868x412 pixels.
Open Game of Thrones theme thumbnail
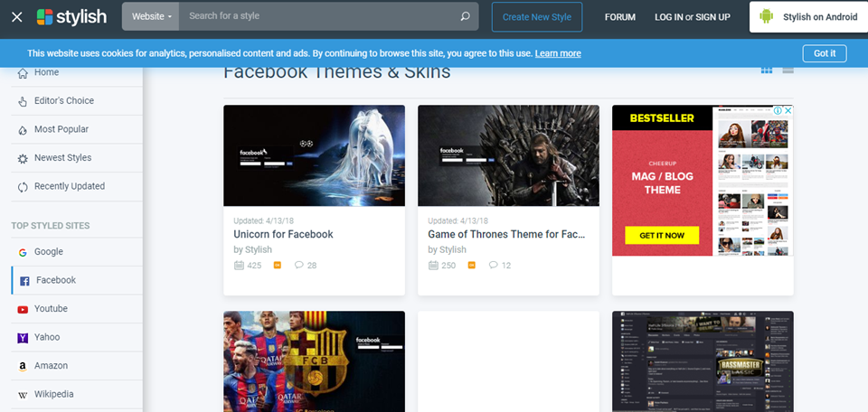[508, 155]
